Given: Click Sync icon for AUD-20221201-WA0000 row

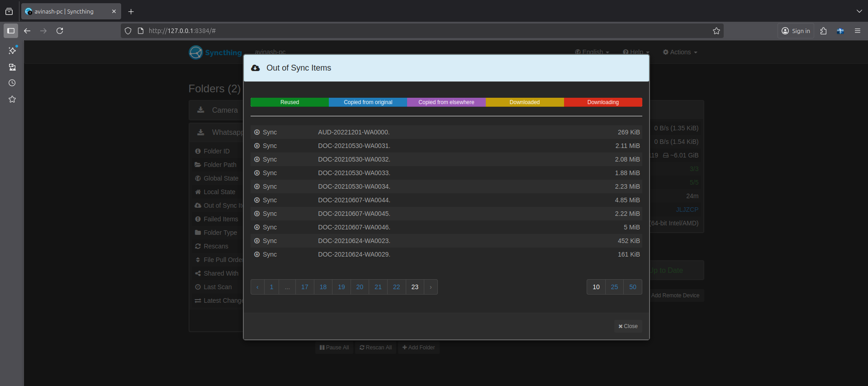Looking at the screenshot, I should tap(257, 132).
